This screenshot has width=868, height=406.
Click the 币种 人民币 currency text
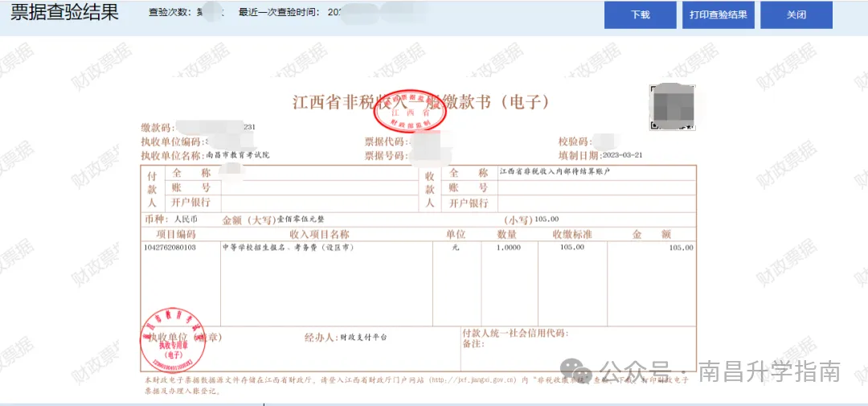[x=170, y=219]
